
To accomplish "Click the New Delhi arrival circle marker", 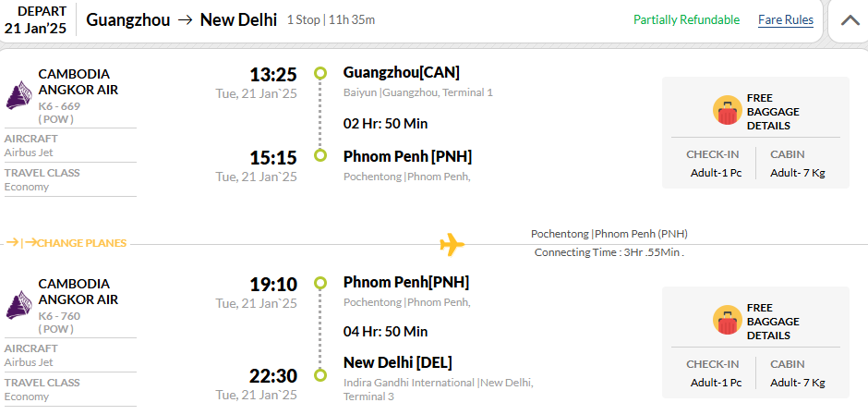I will tap(320, 375).
